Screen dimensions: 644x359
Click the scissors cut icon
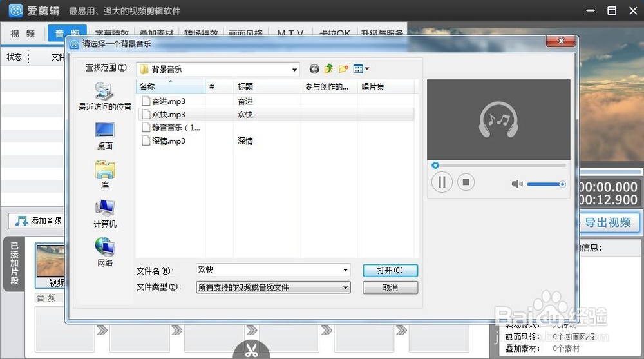coord(251,349)
